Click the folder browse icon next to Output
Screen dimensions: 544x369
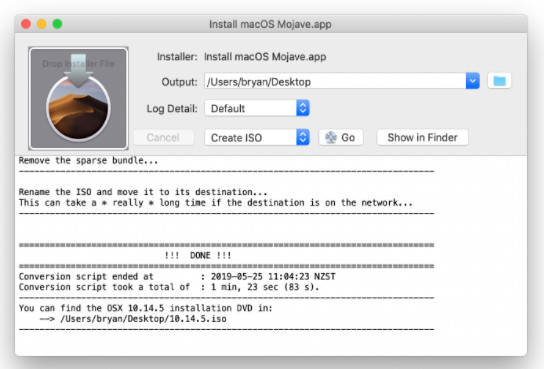point(499,81)
